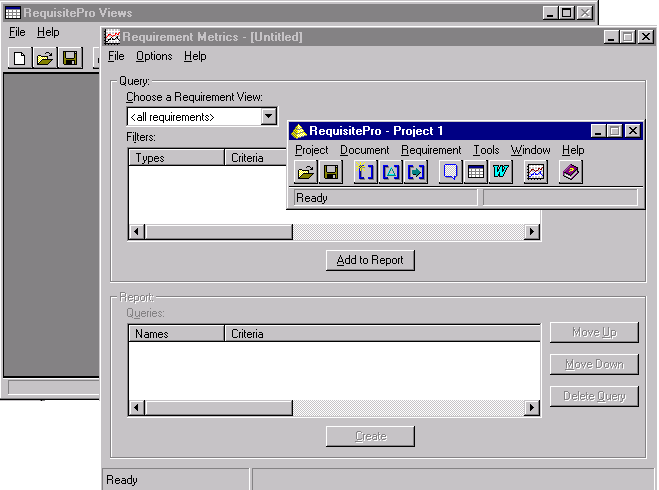Screen dimensions: 659x490
Task: Click the Names column header in Queries
Action: click(x=176, y=334)
